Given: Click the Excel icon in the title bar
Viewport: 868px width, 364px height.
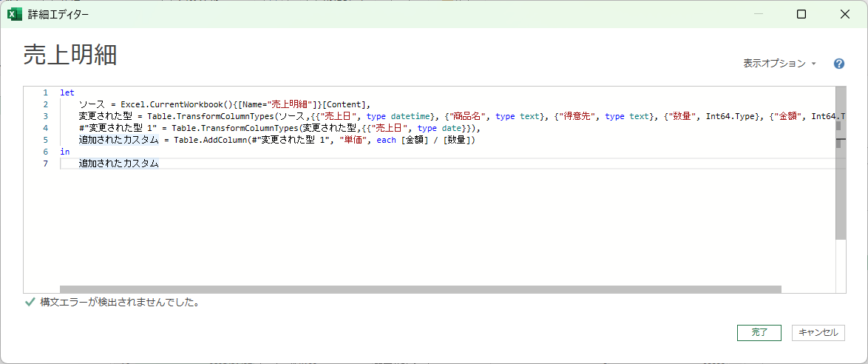Looking at the screenshot, I should (13, 14).
